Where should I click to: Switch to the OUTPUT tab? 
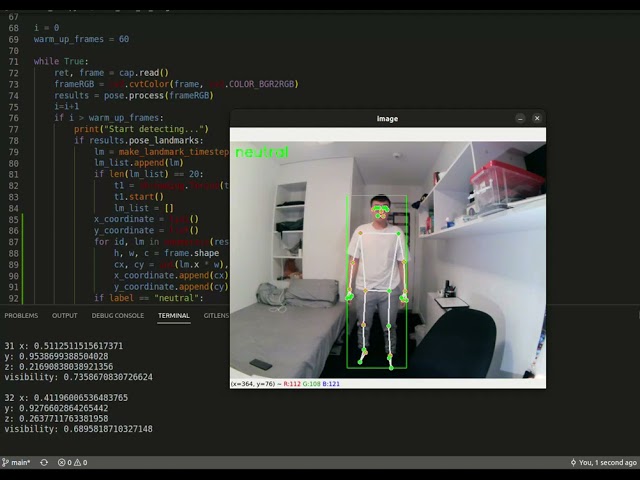click(64, 316)
